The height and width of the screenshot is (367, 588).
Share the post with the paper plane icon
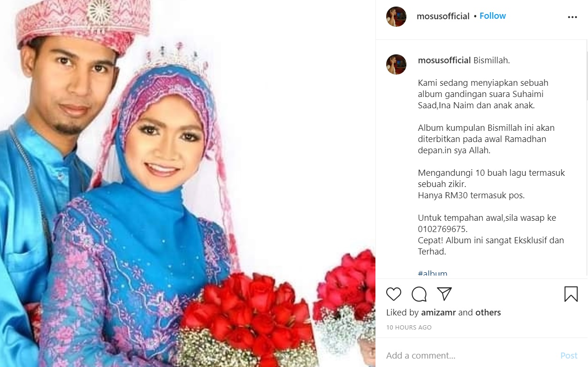pos(444,294)
